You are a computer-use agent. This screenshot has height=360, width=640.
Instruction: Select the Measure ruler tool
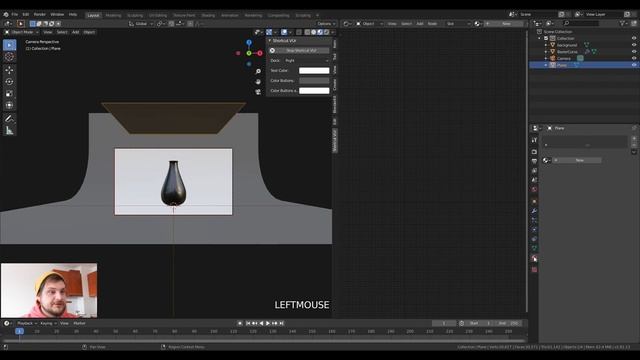pos(9,131)
